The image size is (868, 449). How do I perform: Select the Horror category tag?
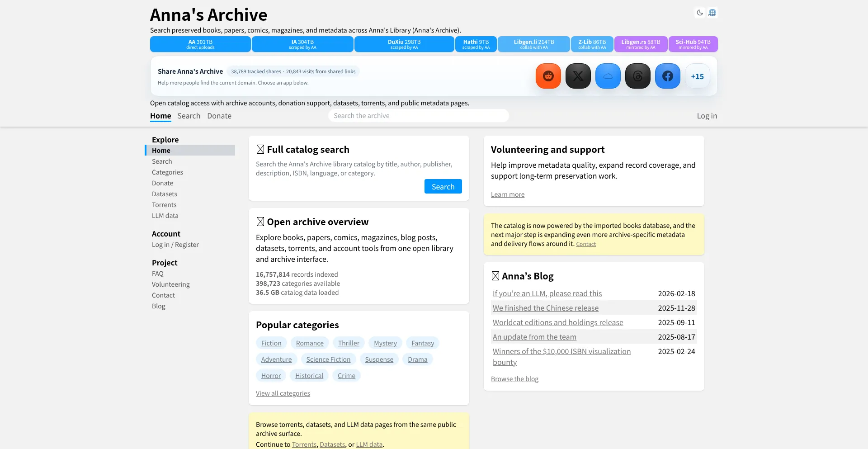[271, 376]
